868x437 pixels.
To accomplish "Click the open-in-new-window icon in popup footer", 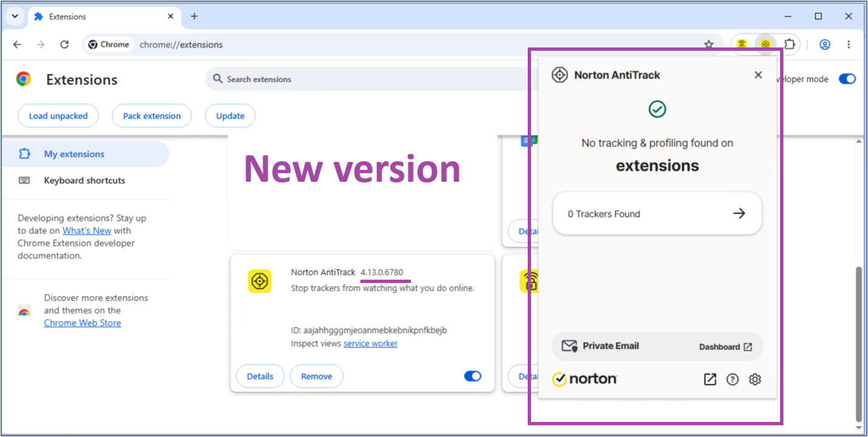I will 710,379.
